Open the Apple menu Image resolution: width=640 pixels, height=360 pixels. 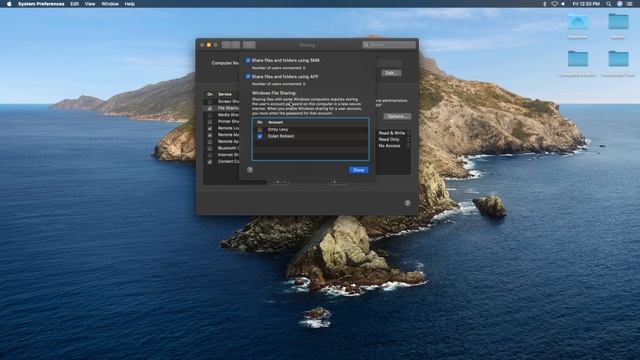[x=9, y=4]
